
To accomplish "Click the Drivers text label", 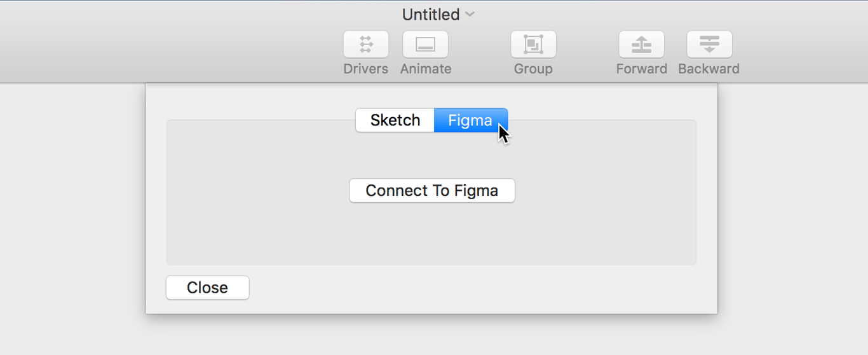I will tap(365, 69).
